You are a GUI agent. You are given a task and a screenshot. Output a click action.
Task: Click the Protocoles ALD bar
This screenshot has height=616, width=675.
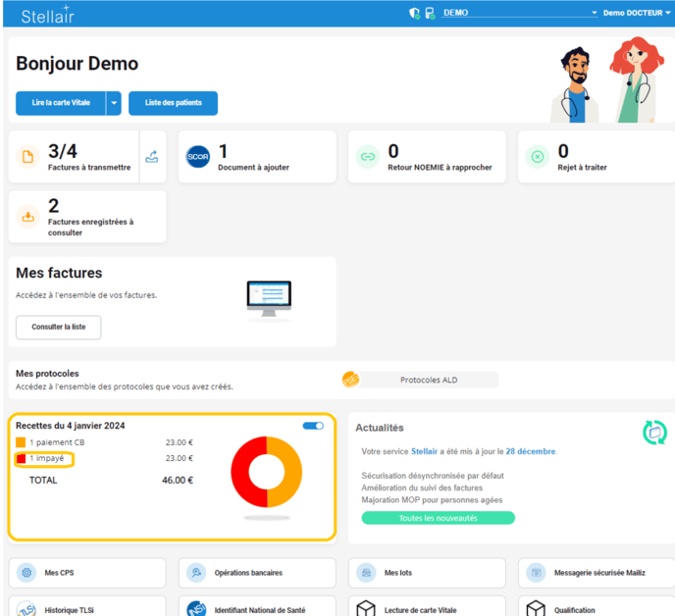pos(429,380)
